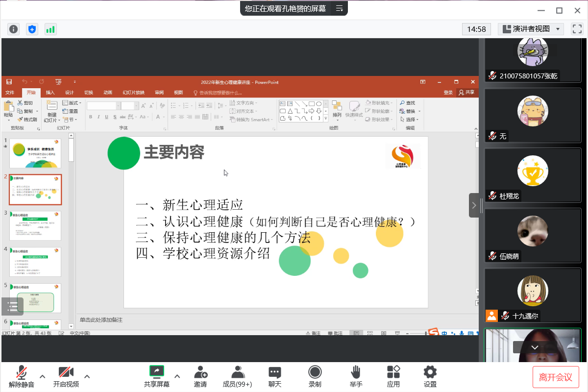
Task: Select participant 杜翔龙 video tile
Action: click(533, 175)
